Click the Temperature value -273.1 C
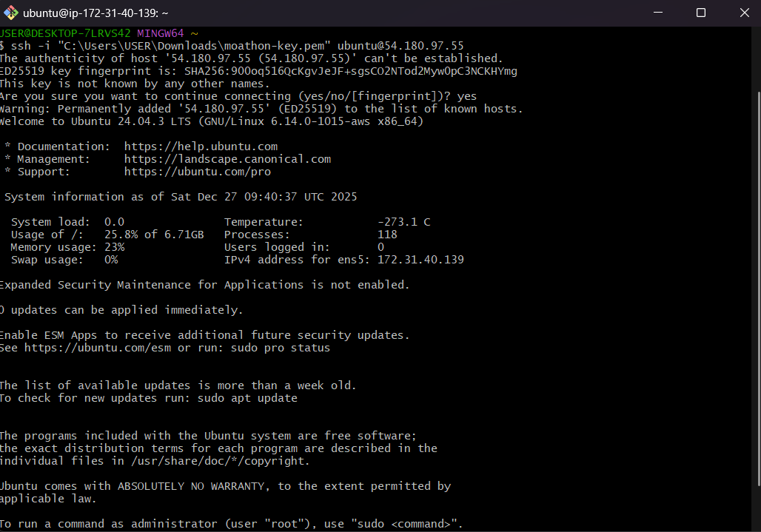Screen dimensions: 761x532 (x=403, y=222)
